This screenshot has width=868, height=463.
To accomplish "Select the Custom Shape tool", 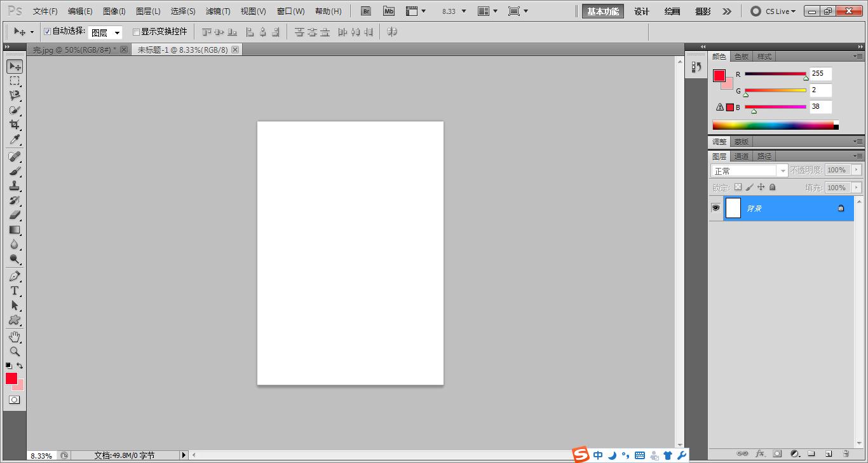I will [15, 320].
